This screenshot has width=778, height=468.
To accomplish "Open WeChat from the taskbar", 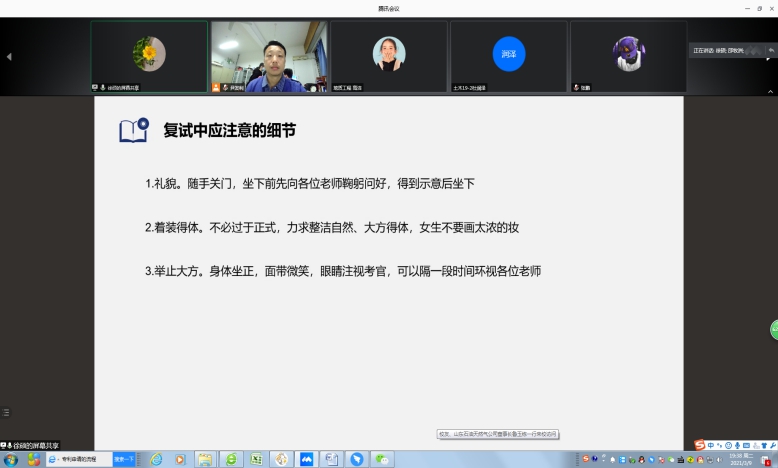I will click(381, 459).
